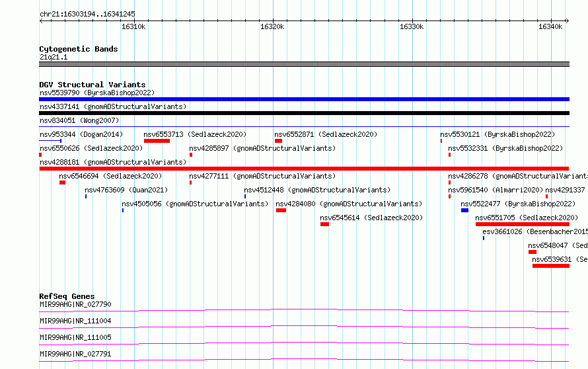The width and height of the screenshot is (588, 369).
Task: Select the gray 21q21.1 cytogenetic band bar
Action: pos(304,64)
